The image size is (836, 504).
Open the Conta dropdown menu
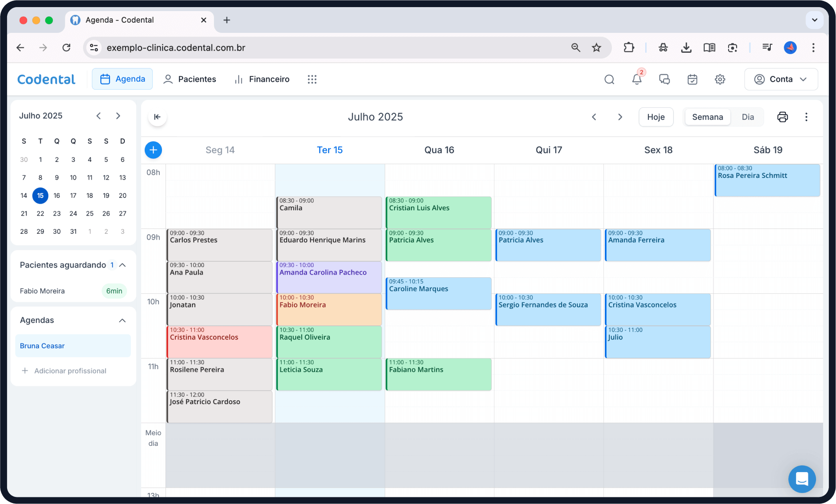tap(781, 79)
